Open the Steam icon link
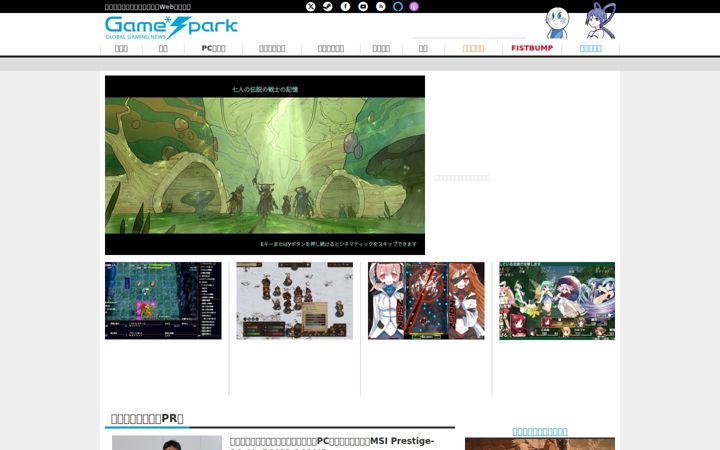Image resolution: width=720 pixels, height=450 pixels. coord(327,6)
